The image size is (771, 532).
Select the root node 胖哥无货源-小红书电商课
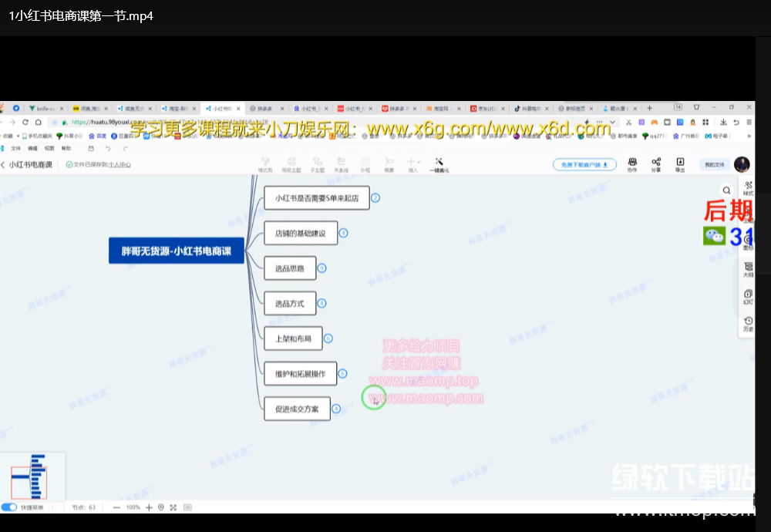[176, 251]
